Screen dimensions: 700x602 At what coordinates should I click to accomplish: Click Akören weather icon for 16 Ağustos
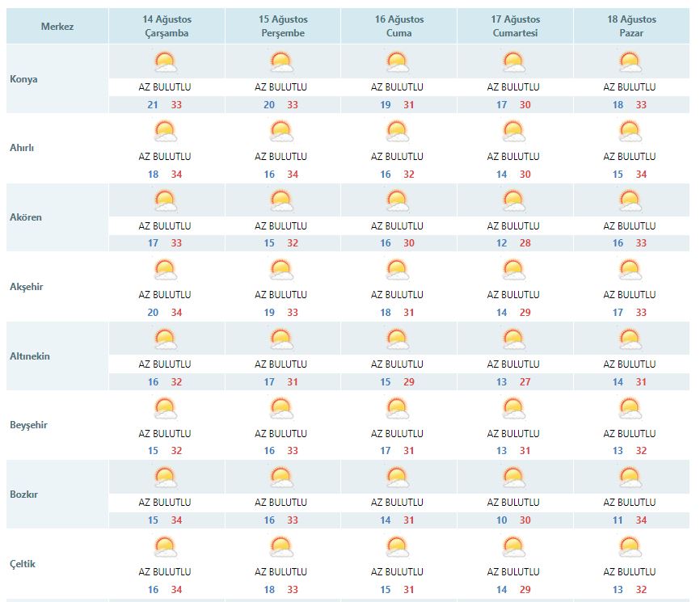pos(397,201)
